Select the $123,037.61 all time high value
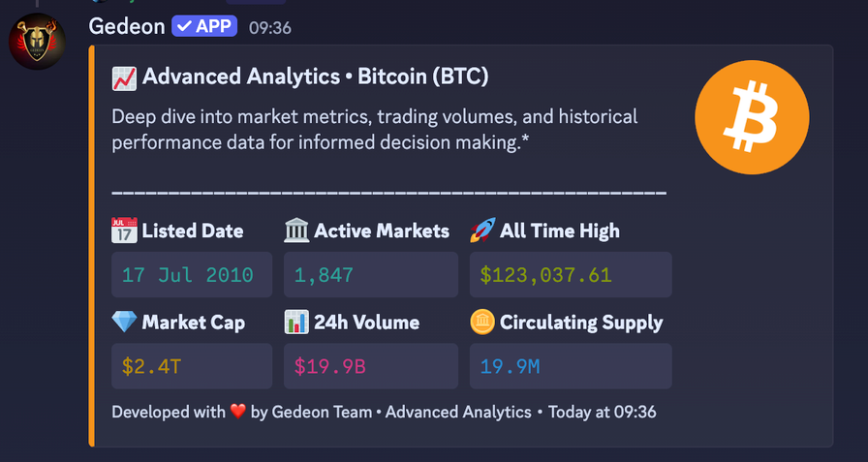 pyautogui.click(x=571, y=274)
